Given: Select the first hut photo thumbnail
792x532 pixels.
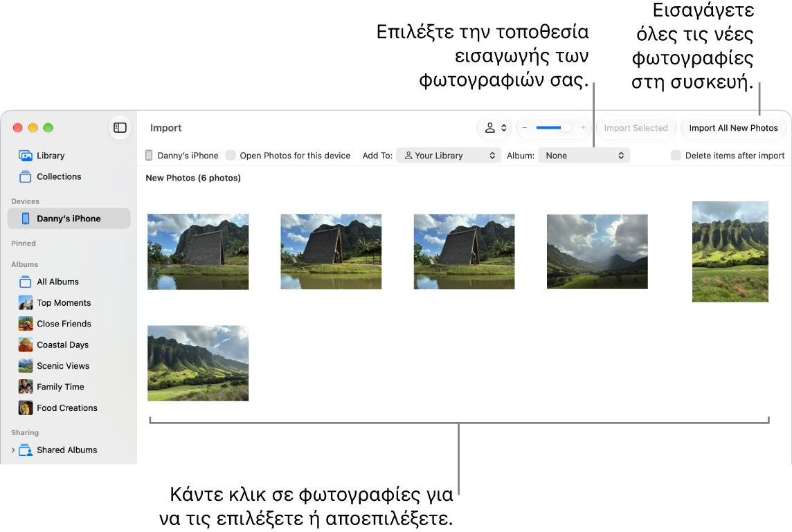Looking at the screenshot, I should tap(198, 252).
